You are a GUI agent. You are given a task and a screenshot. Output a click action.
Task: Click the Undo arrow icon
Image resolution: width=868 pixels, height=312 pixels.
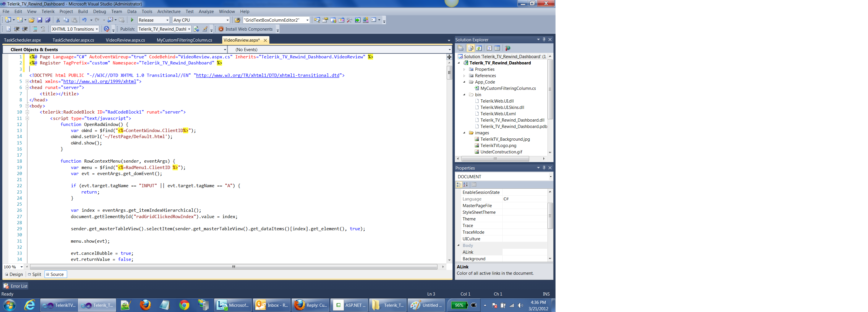point(84,20)
